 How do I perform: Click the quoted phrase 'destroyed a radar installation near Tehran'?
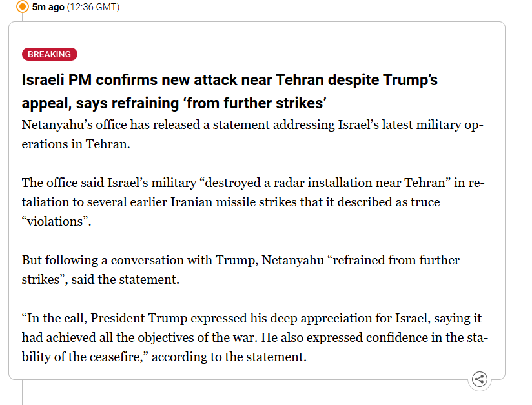coord(325,183)
